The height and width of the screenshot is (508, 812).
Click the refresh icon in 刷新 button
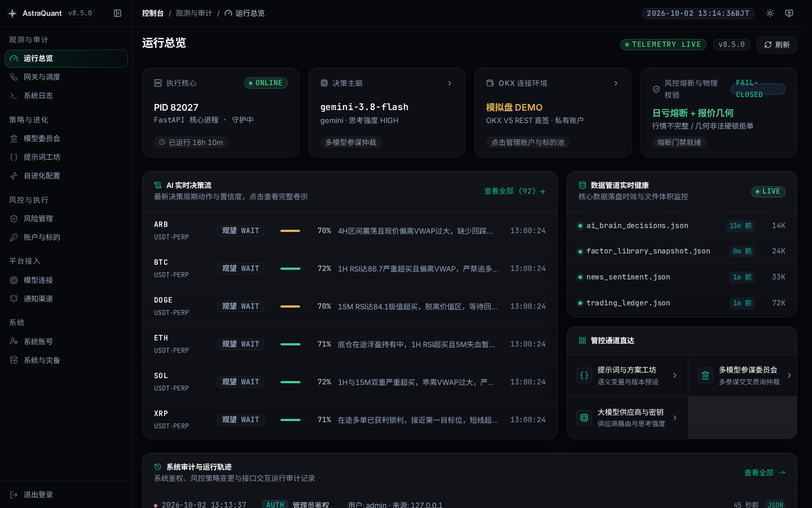tap(767, 45)
